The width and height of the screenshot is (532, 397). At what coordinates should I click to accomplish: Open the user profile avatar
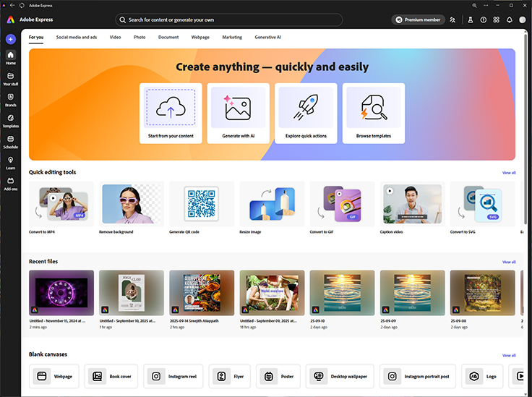pyautogui.click(x=523, y=20)
